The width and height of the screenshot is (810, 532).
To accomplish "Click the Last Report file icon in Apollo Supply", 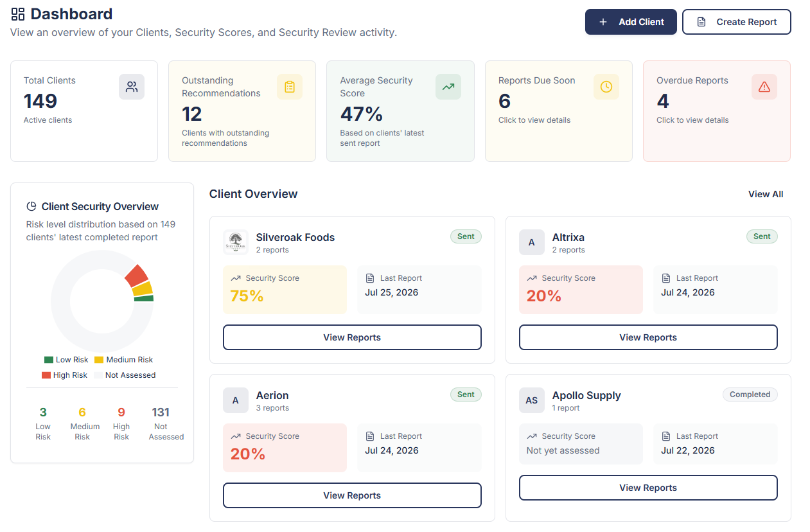I will 666,436.
